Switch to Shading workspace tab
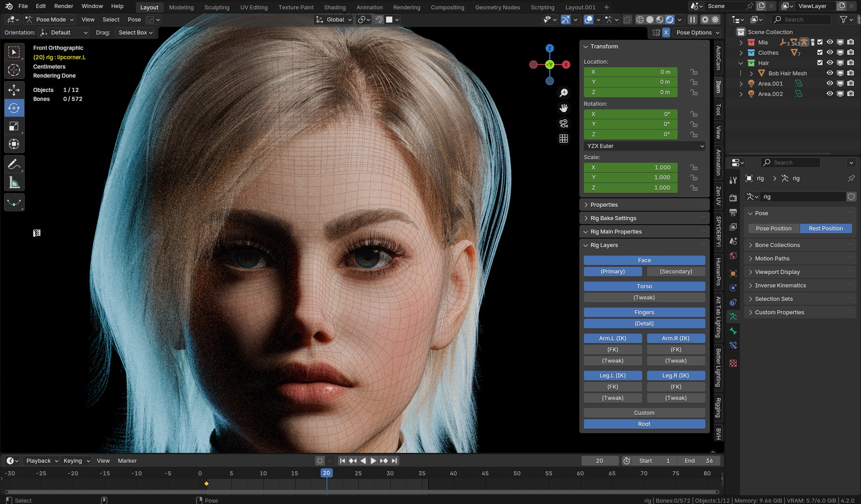Screen dimensions: 861x504 (x=335, y=7)
